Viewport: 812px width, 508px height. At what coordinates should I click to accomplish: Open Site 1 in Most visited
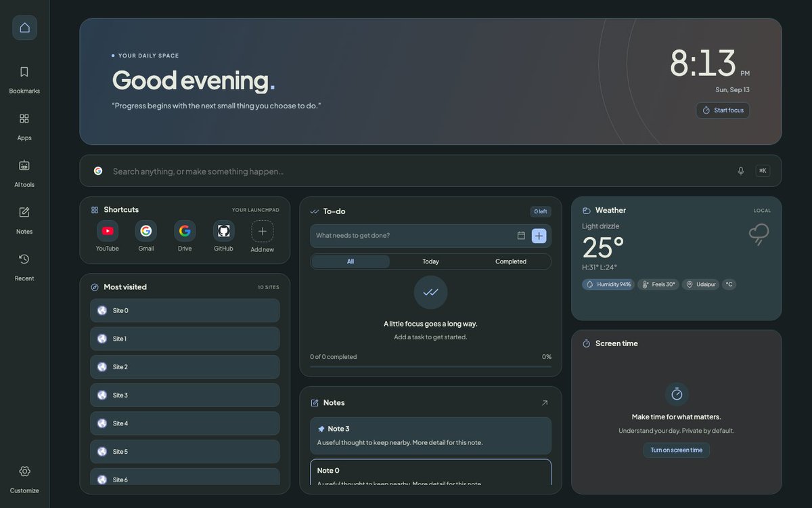[185, 339]
